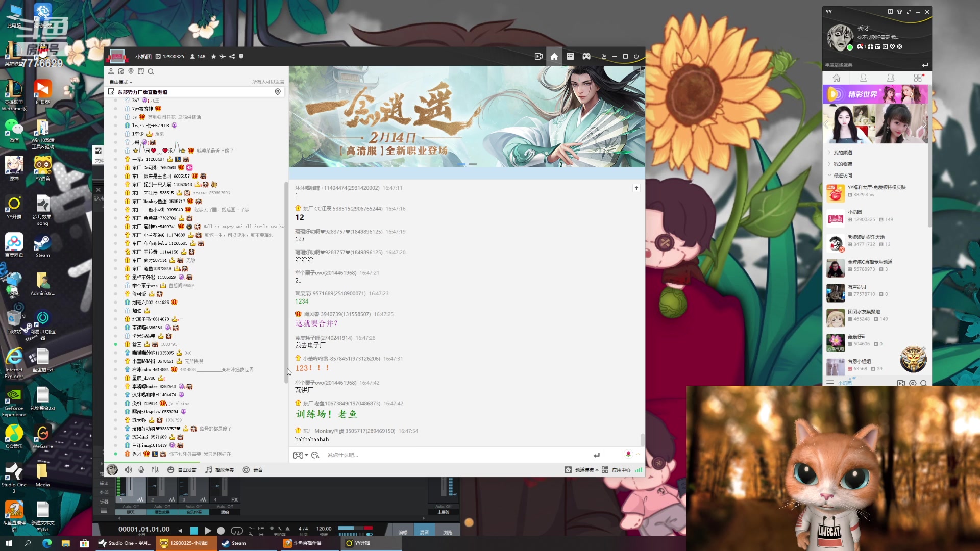Click the emoji text icon in chat input
980x551 pixels.
[x=315, y=455]
